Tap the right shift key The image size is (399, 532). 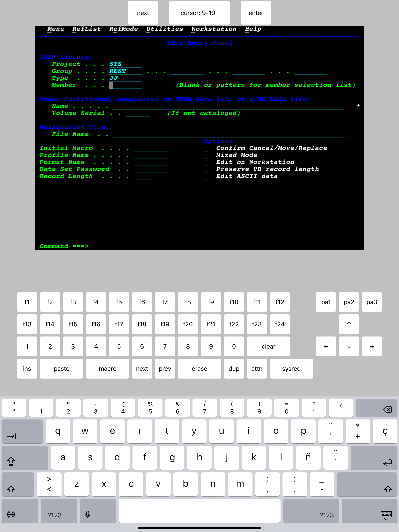pos(367,484)
